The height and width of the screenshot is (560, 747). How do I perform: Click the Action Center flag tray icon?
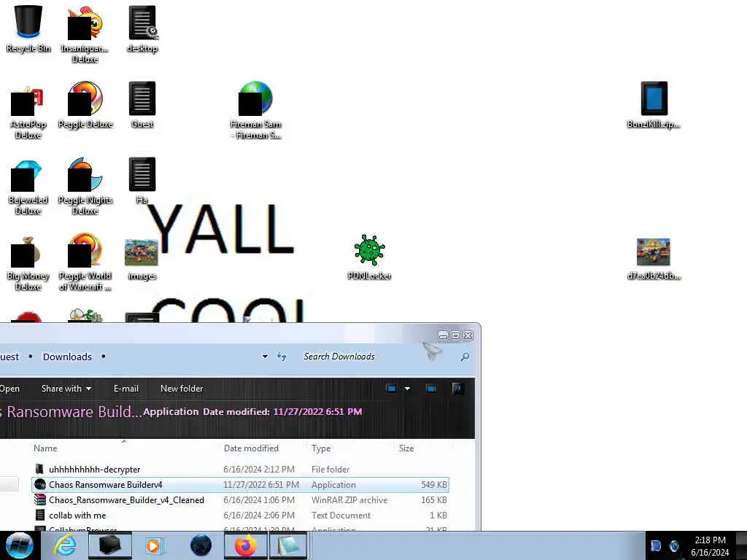(656, 545)
